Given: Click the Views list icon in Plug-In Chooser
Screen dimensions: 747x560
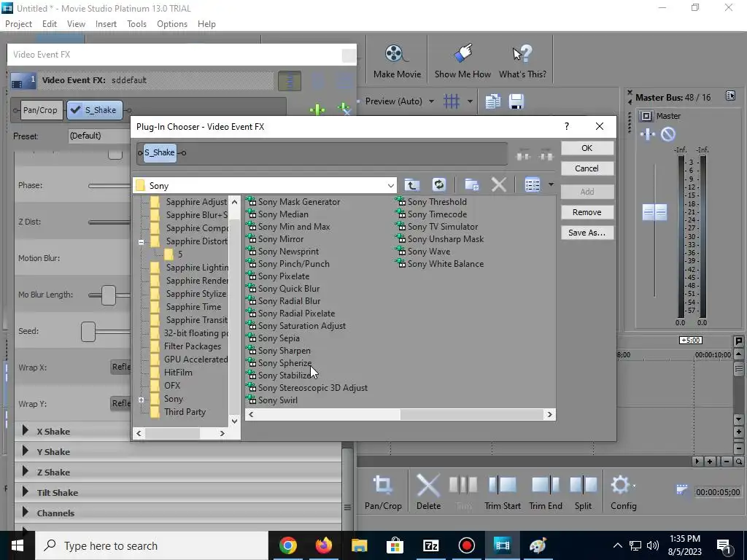Looking at the screenshot, I should point(532,184).
